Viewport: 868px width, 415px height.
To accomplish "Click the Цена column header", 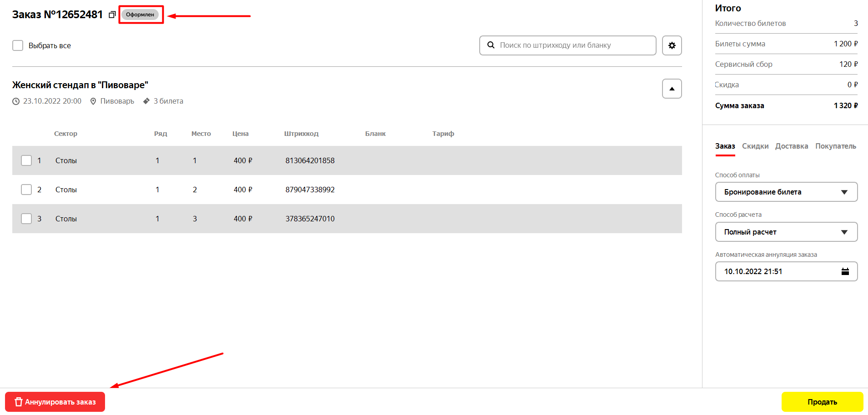I will pyautogui.click(x=241, y=134).
